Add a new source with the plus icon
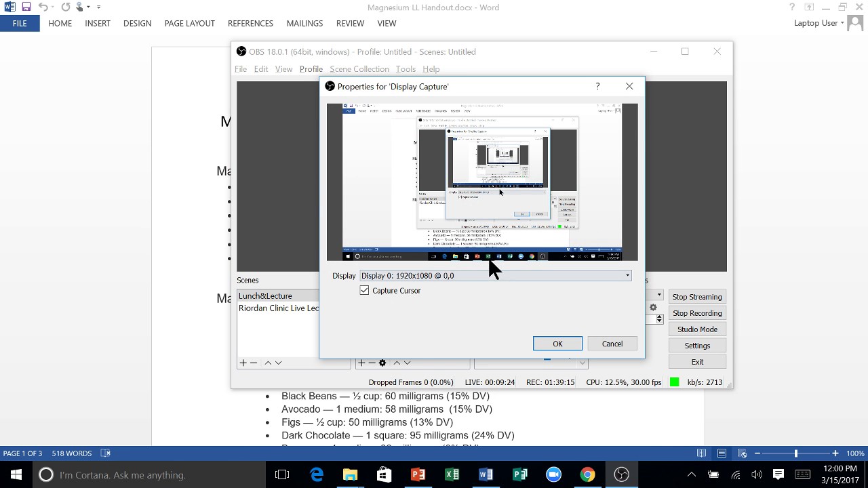 click(x=361, y=363)
